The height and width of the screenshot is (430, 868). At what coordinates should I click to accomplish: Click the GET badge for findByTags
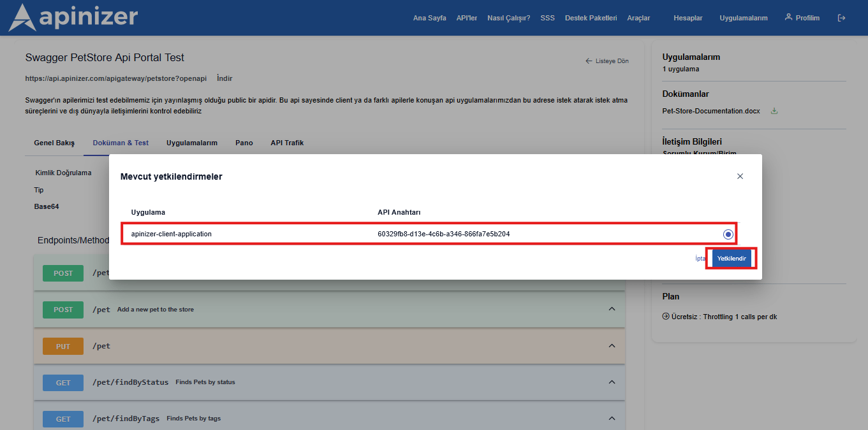63,419
